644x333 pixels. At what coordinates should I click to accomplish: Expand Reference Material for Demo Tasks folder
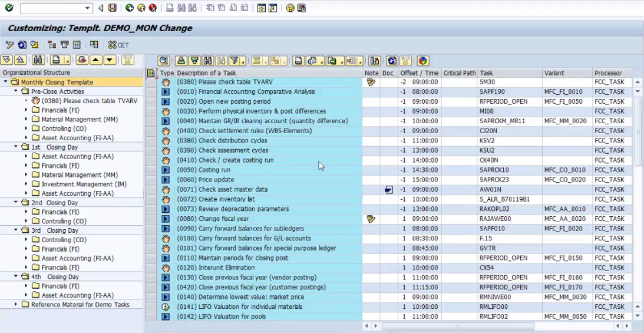pos(16,305)
